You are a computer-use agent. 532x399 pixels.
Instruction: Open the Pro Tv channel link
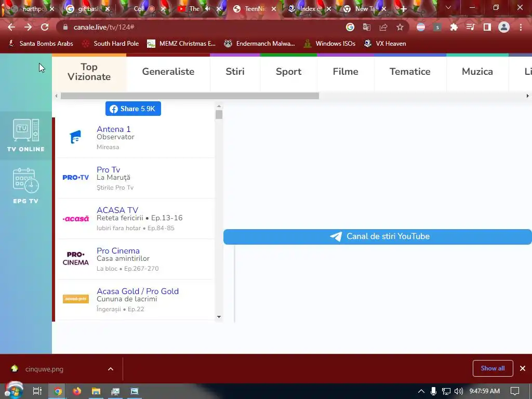point(108,170)
